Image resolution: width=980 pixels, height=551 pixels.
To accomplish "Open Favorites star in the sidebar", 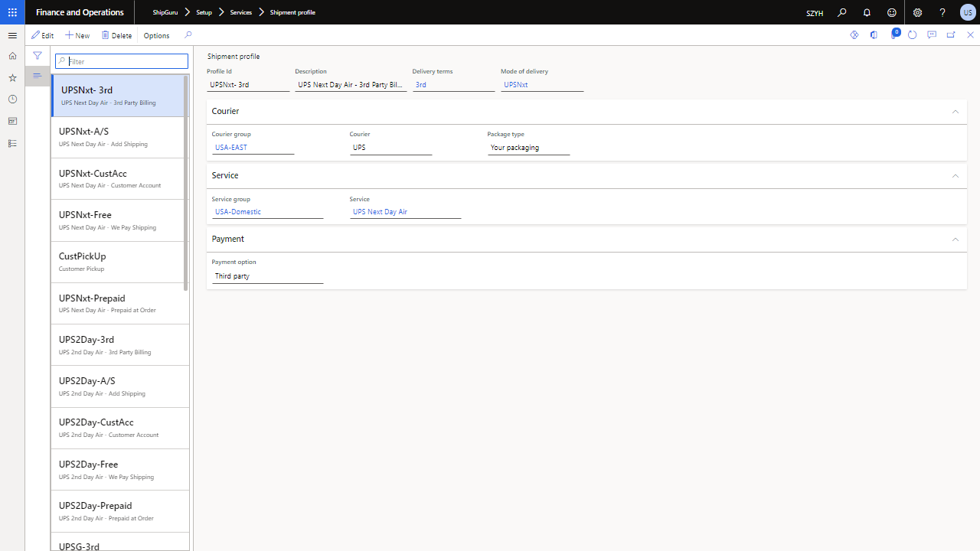I will [12, 78].
